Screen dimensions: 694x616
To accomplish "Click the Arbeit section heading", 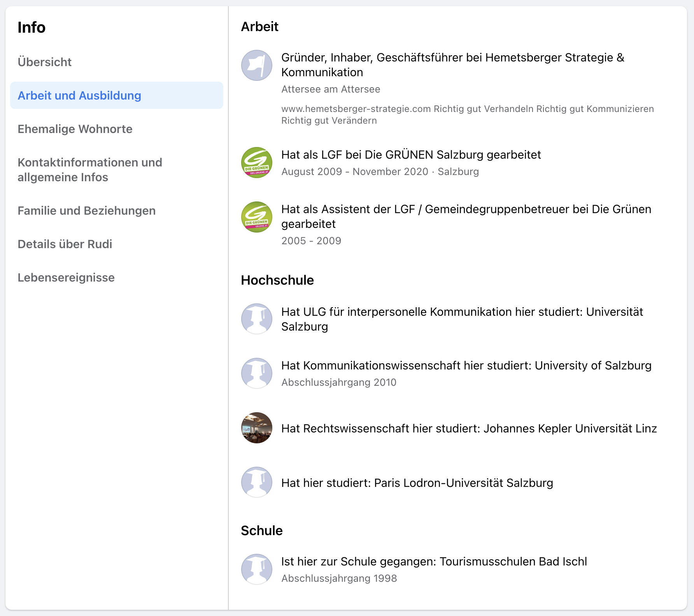I will pyautogui.click(x=259, y=27).
